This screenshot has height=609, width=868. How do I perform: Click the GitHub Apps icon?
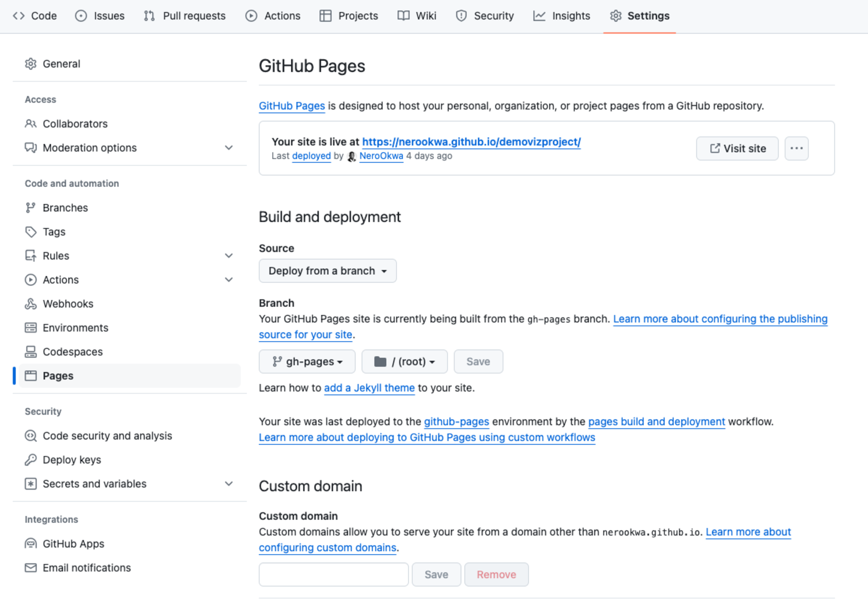(30, 544)
